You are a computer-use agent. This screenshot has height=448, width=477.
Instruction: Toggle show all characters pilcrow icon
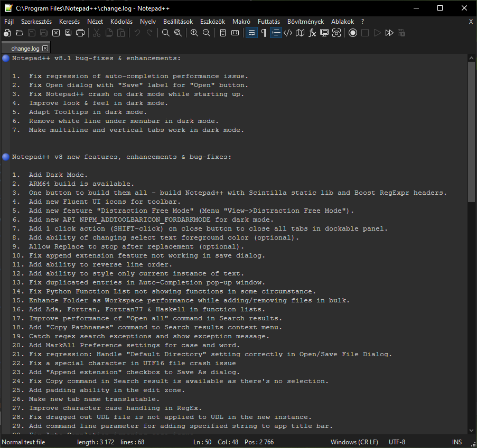click(x=264, y=33)
